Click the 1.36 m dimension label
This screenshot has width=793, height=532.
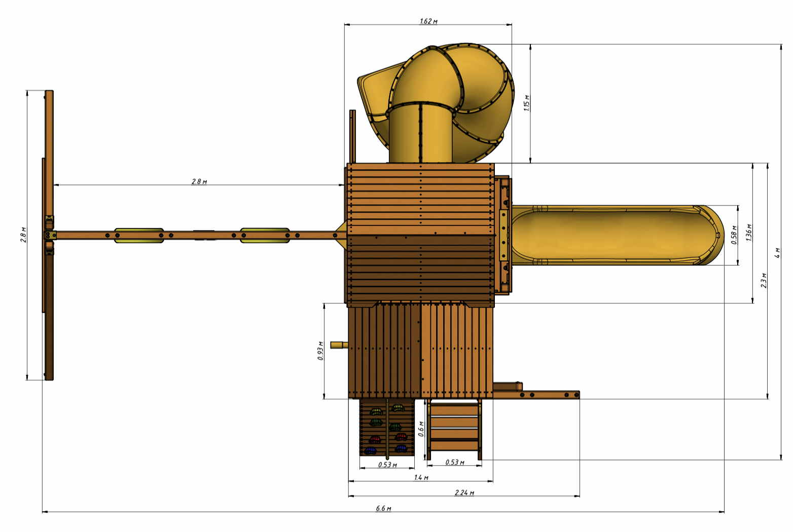coord(749,233)
